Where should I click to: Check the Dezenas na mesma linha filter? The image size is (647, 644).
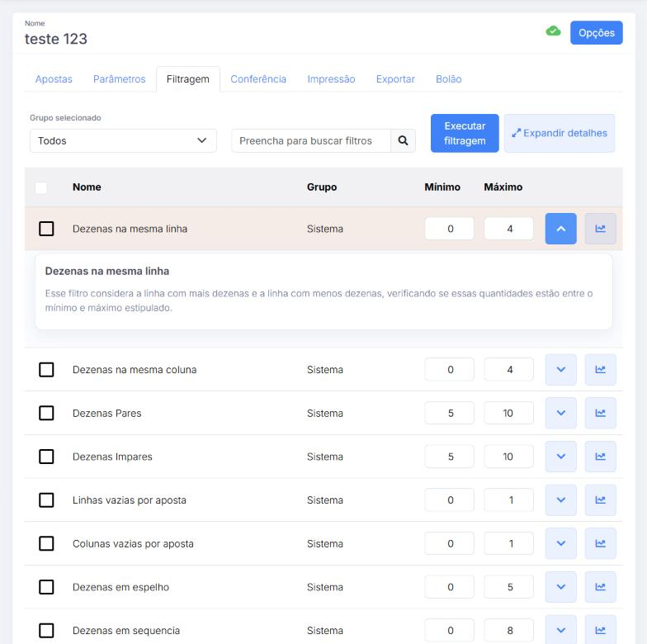pos(46,229)
